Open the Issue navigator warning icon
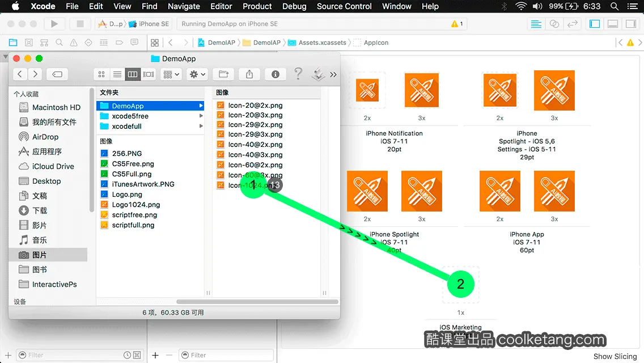Image resolution: width=644 pixels, height=363 pixels. pos(74,43)
